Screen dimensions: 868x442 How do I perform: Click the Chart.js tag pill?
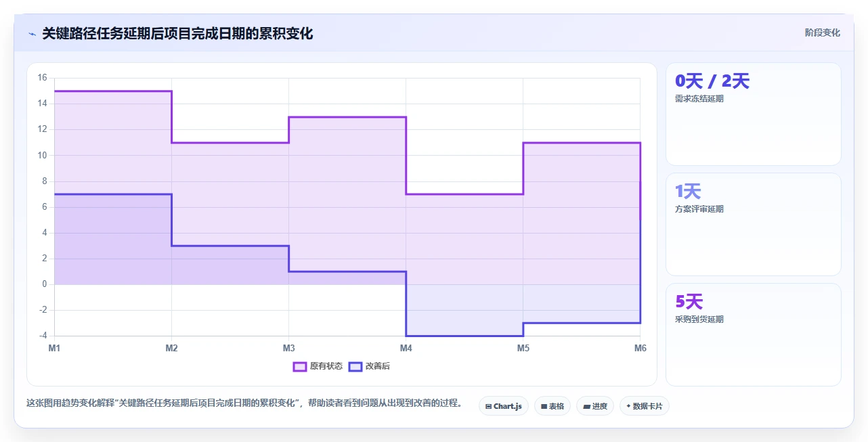tap(504, 406)
